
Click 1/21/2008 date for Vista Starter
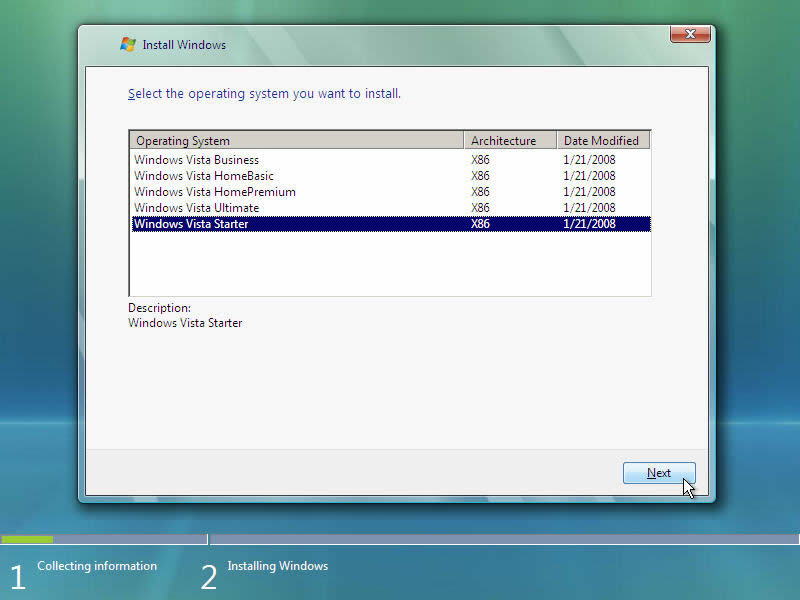click(589, 223)
